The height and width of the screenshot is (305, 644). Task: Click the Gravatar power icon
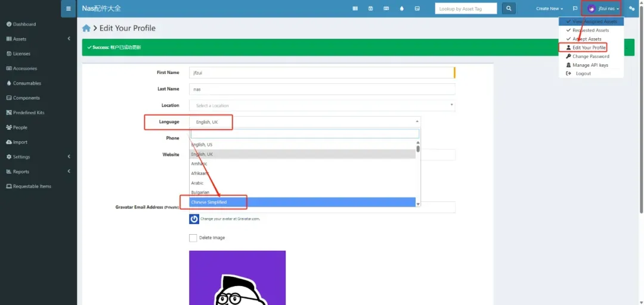pos(194,219)
